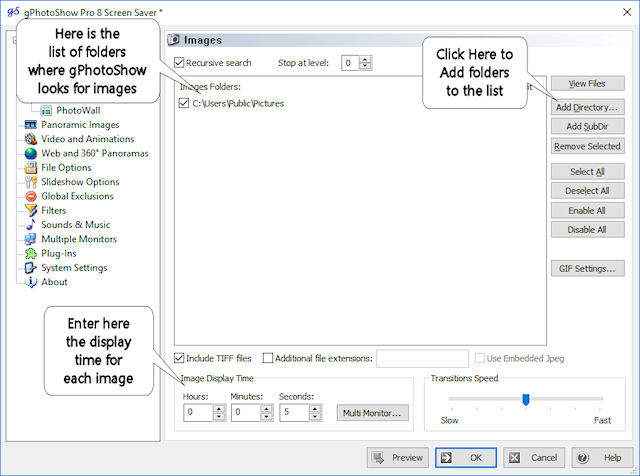The width and height of the screenshot is (640, 476).
Task: Click the File Options icon
Action: tap(31, 168)
